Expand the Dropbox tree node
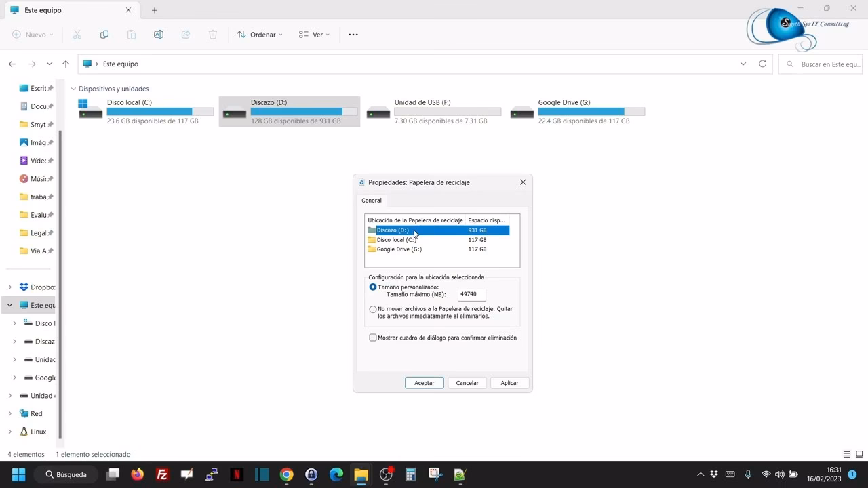The height and width of the screenshot is (488, 868). [x=10, y=287]
